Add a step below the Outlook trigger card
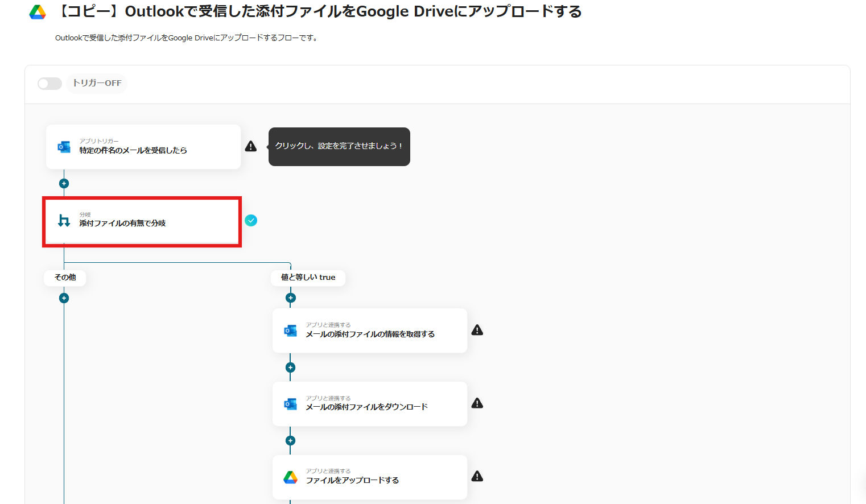Screen dimensions: 866x504 64,184
